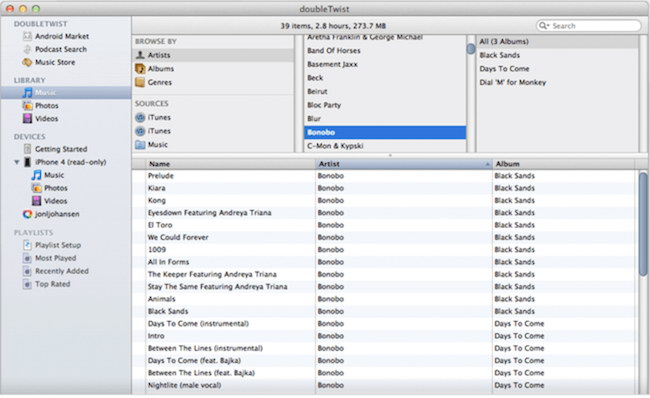
Task: Select artist Band Of Horses
Action: (334, 51)
